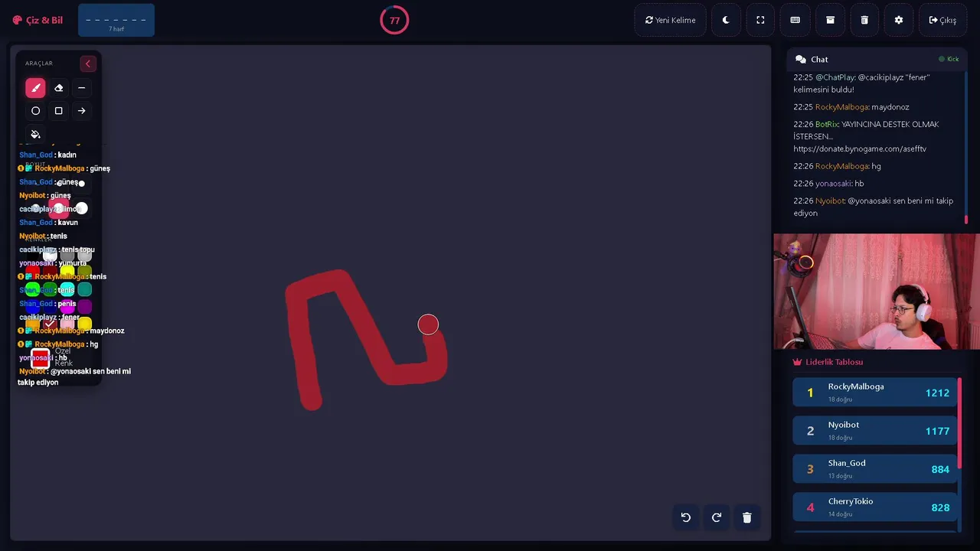This screenshot has height=551, width=980.
Task: Open the keyboard icon in top bar
Action: pyautogui.click(x=795, y=20)
